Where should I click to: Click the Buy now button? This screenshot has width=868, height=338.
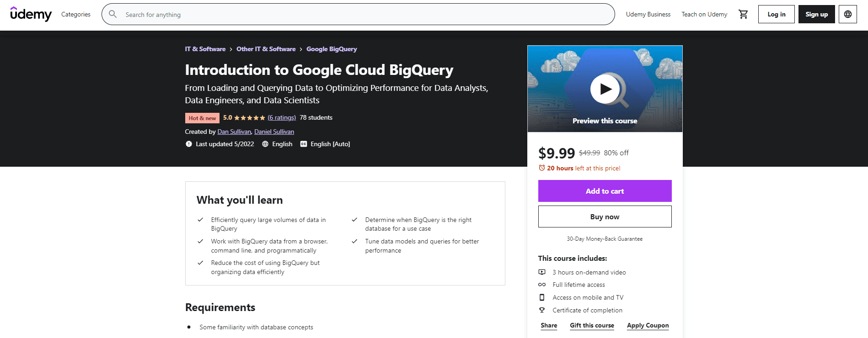605,217
